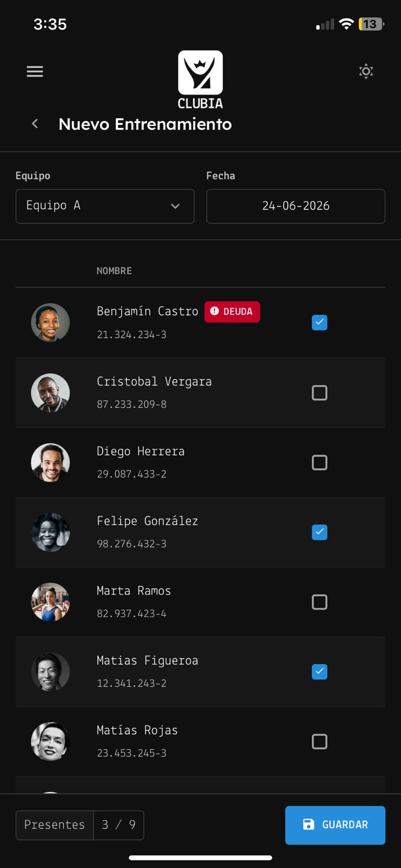This screenshot has width=401, height=868.
Task: Open the hamburger navigation menu
Action: coord(35,72)
